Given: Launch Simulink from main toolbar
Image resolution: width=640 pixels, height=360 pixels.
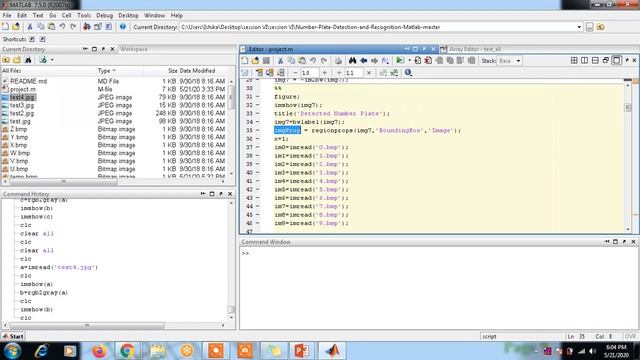Looking at the screenshot, I should 87,27.
